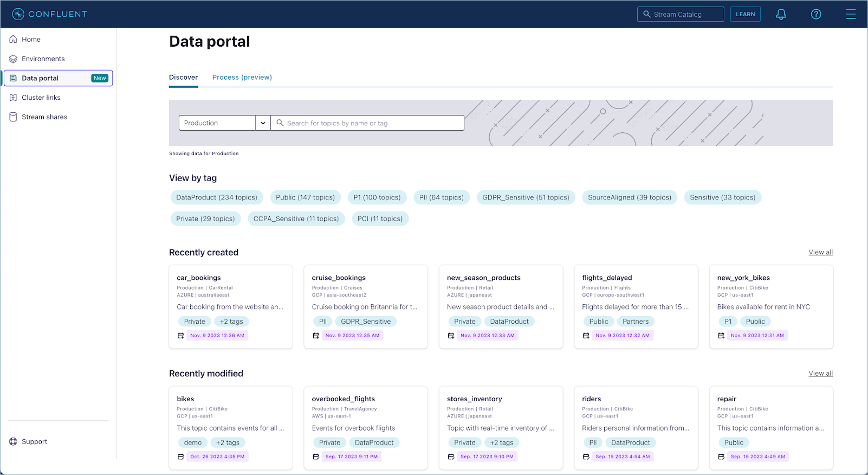Filter by CCPA_Sensitive (11 topics) tag
The width and height of the screenshot is (868, 475).
(x=296, y=219)
